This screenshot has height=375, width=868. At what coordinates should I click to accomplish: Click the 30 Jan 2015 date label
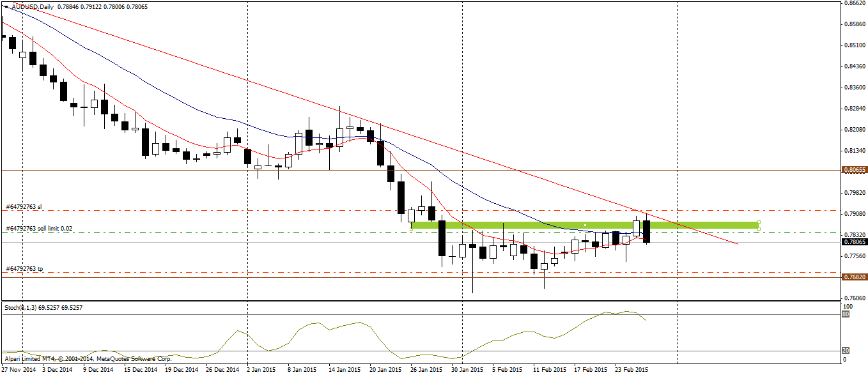[x=467, y=369]
